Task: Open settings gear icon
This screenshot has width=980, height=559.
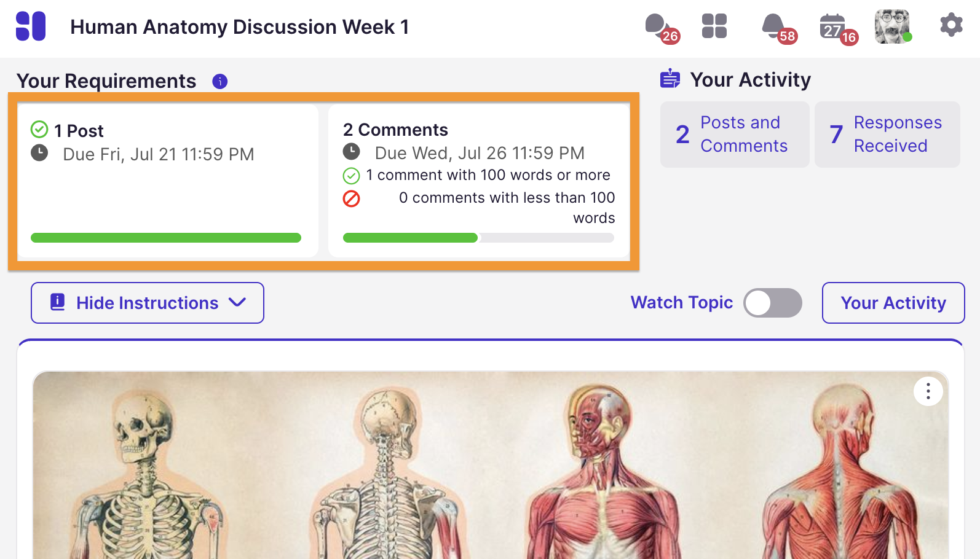Action: click(x=951, y=25)
